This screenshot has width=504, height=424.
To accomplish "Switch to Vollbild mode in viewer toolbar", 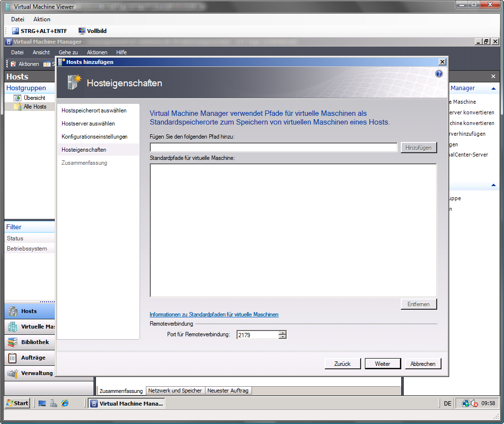I will coord(93,31).
